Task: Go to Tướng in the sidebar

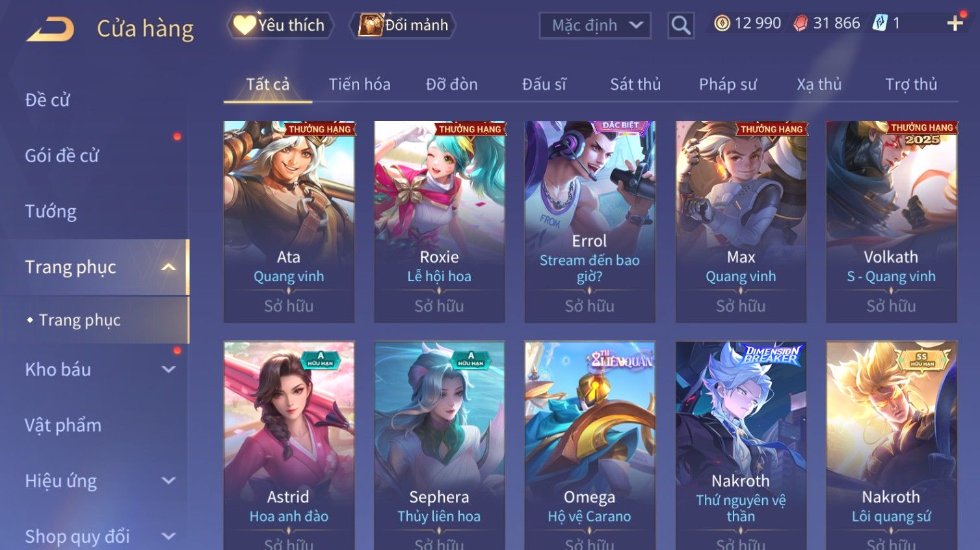Action: tap(51, 212)
